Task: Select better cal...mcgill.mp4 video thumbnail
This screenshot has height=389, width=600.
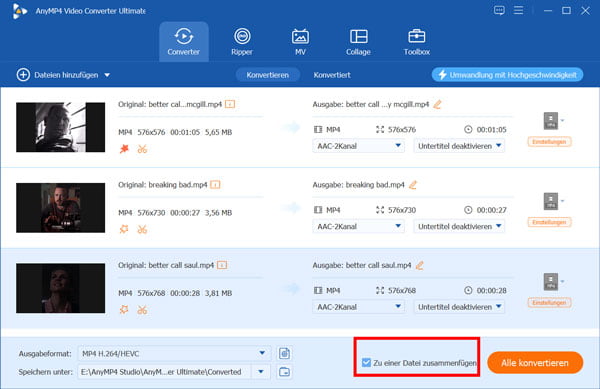Action: click(x=60, y=127)
